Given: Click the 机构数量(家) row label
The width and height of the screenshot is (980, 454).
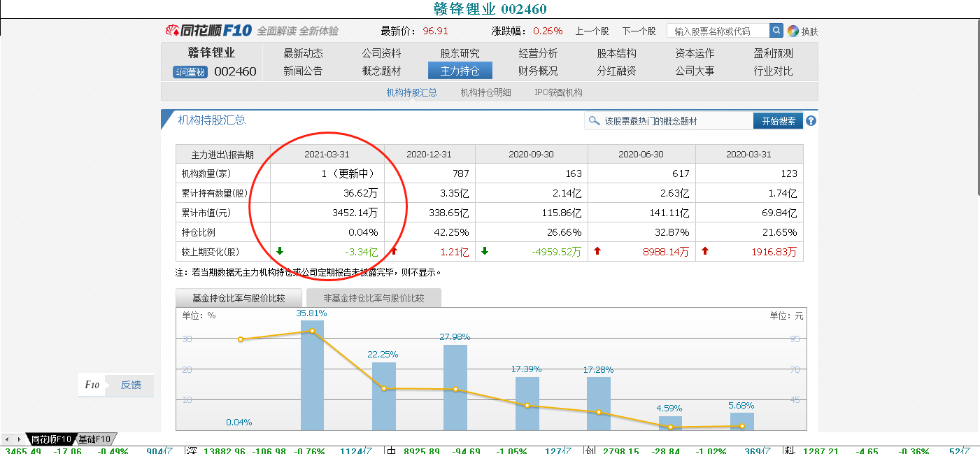Looking at the screenshot, I should 206,173.
